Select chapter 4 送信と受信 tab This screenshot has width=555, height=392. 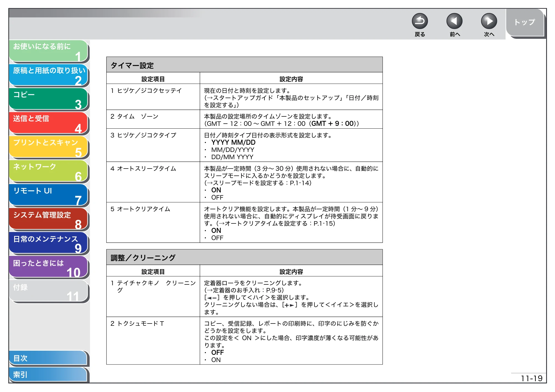tap(49, 123)
